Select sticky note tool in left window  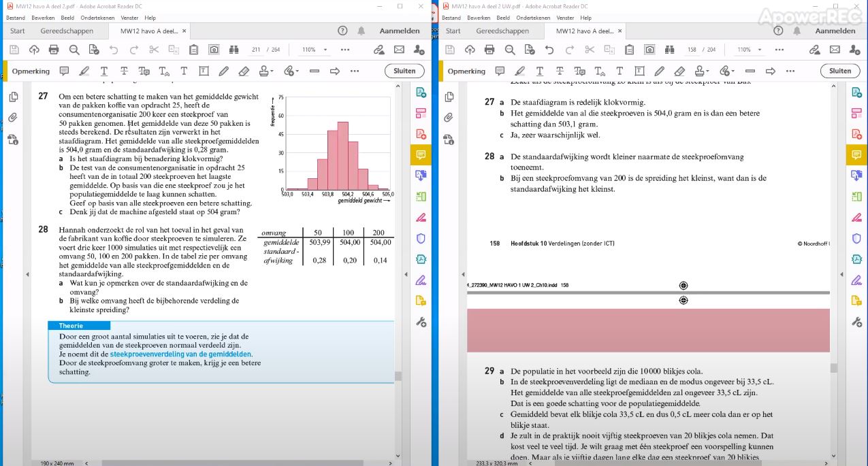[x=64, y=71]
